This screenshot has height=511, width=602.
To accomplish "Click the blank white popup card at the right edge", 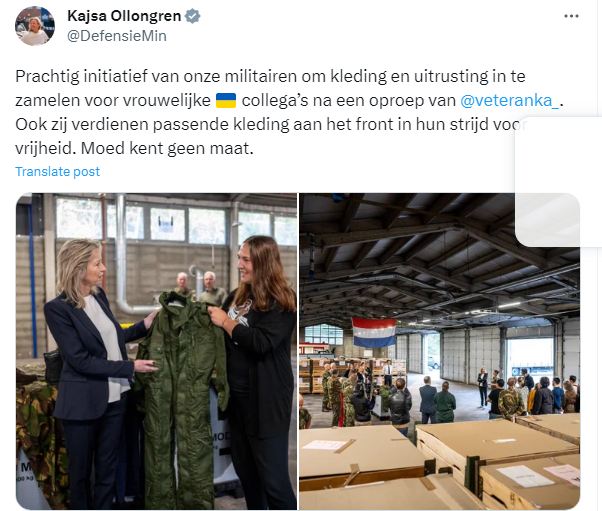I will (559, 181).
